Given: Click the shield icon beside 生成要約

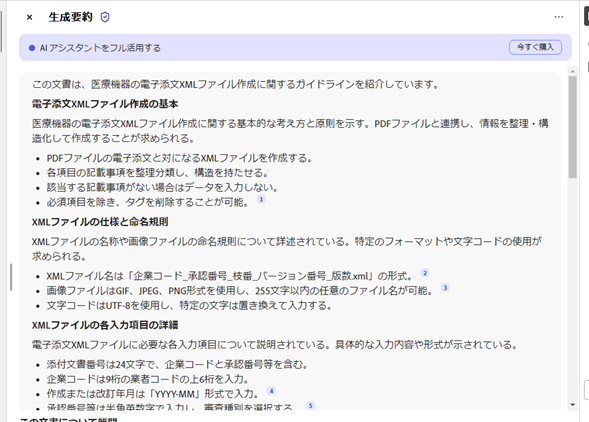Looking at the screenshot, I should pyautogui.click(x=105, y=17).
